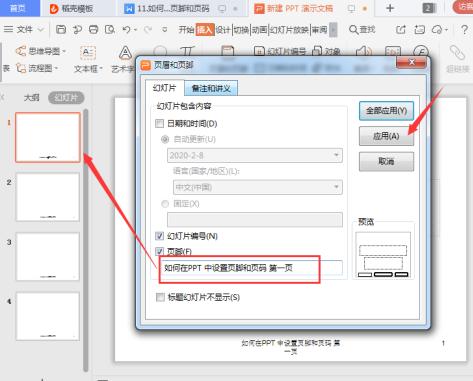Click the 对象 object icon in ribbon
Viewport: 473px width, 381px height.
coord(317,51)
